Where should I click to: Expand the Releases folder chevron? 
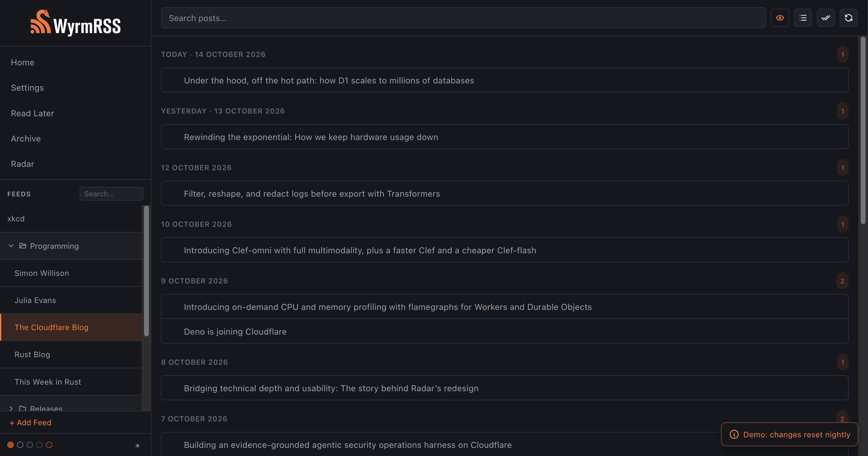coord(11,408)
